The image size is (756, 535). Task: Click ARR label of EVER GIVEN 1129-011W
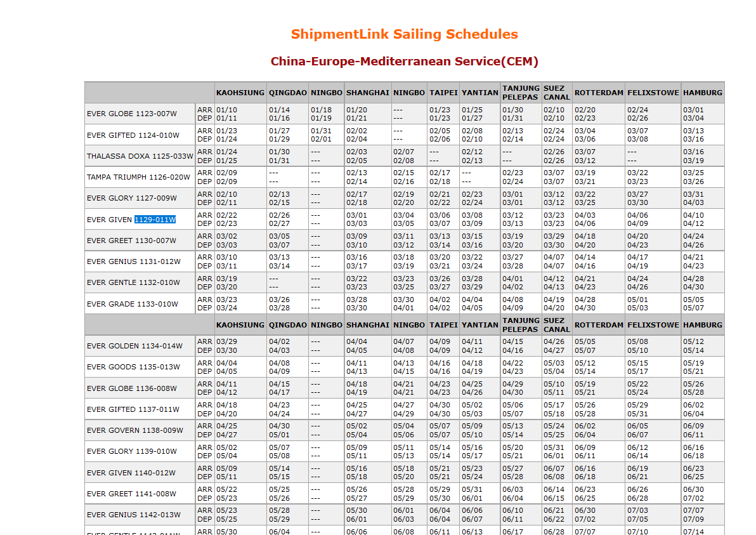tap(204, 215)
